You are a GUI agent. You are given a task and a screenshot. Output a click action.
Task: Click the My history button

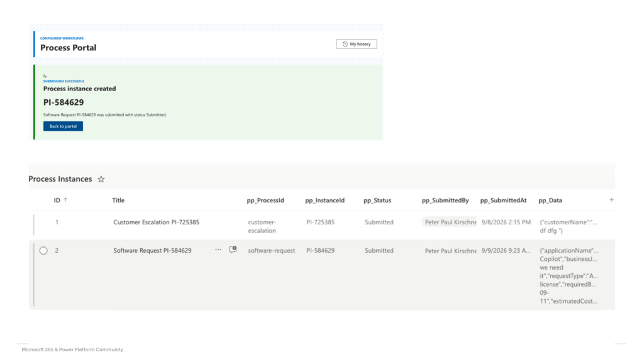coord(357,44)
